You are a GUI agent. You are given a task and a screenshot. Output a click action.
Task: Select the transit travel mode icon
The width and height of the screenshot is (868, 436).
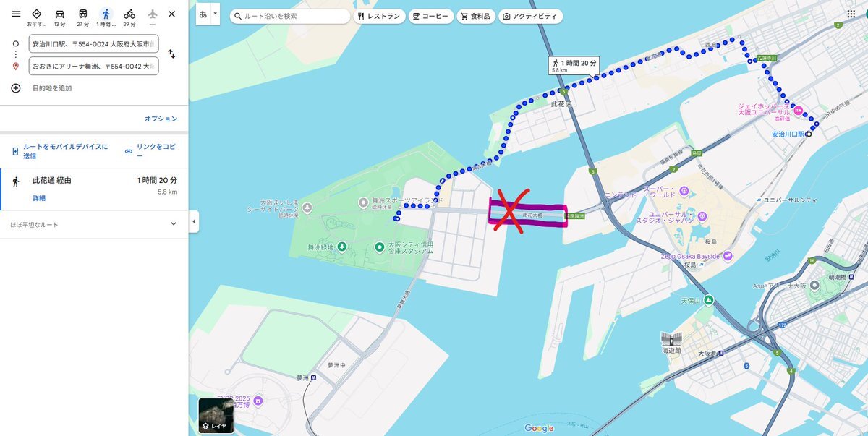click(x=83, y=14)
